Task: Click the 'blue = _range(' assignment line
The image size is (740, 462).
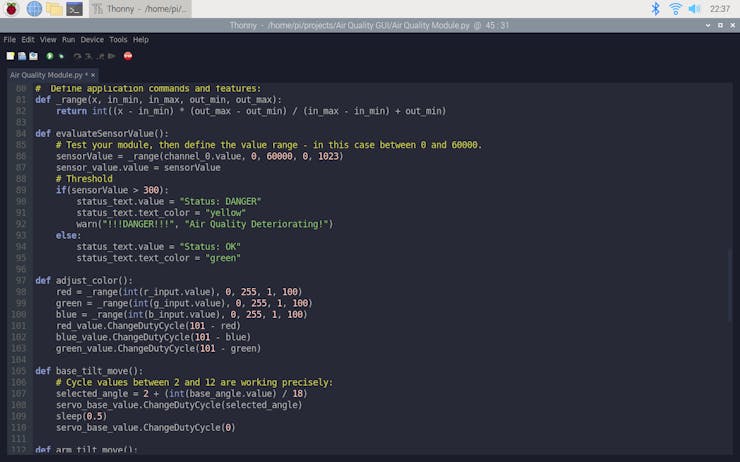Action: [x=181, y=315]
